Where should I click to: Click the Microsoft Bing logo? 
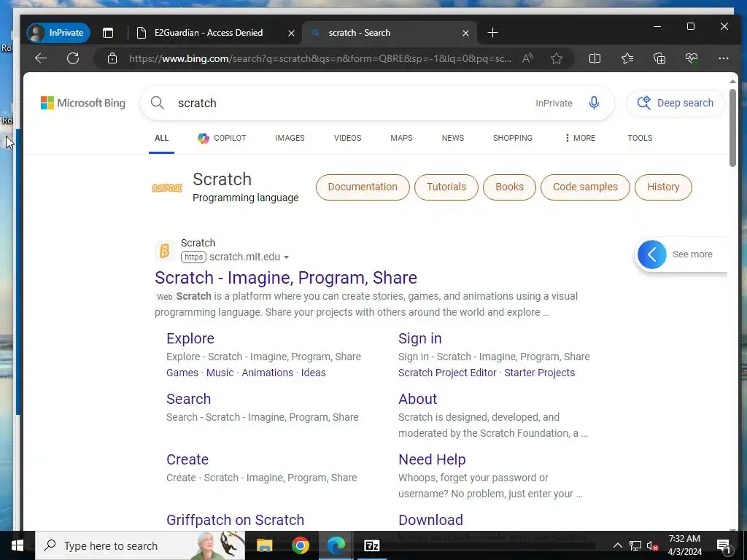click(83, 103)
